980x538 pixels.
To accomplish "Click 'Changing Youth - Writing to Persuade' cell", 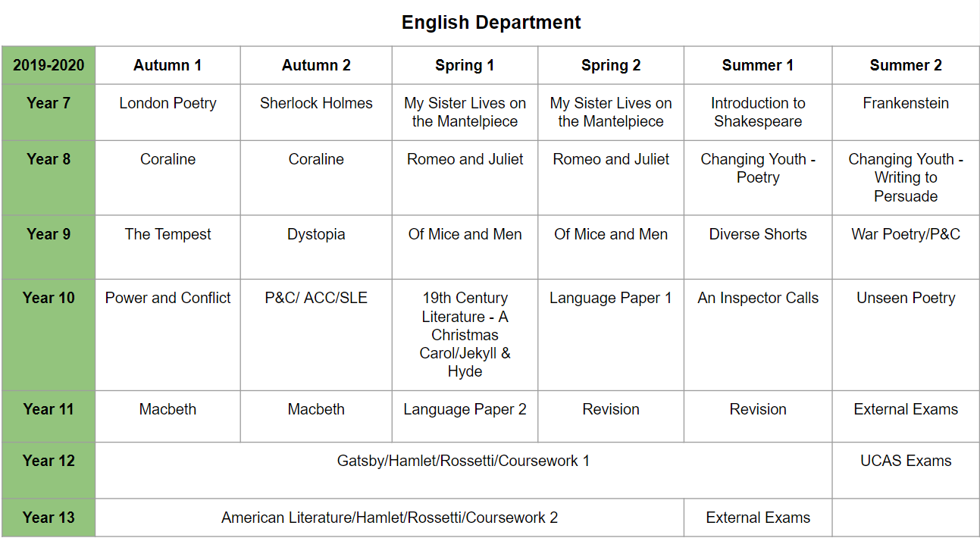I will tap(906, 177).
